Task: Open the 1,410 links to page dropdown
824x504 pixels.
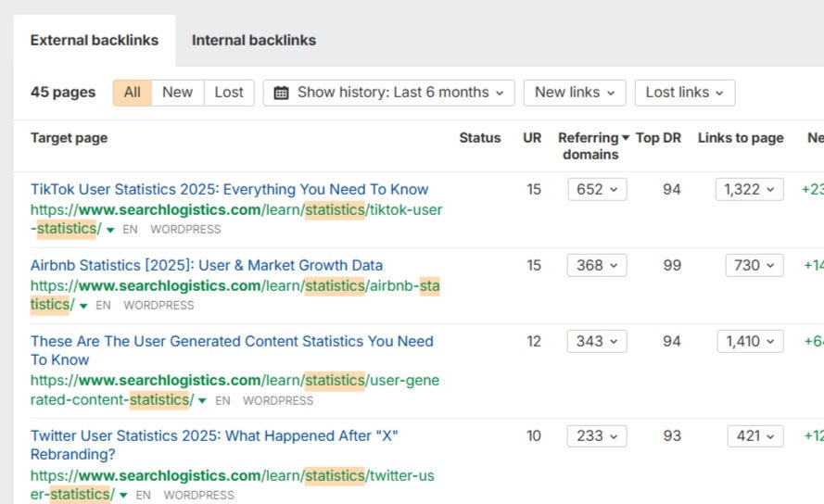Action: point(750,342)
